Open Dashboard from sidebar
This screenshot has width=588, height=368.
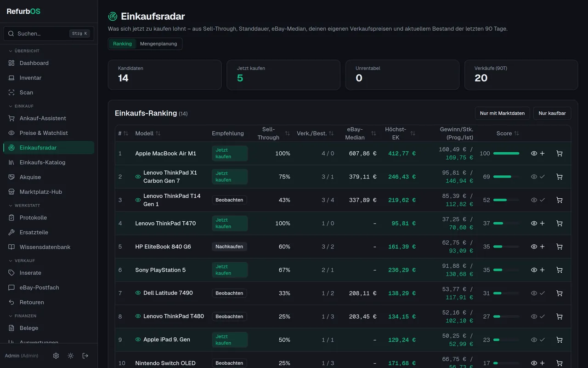49,63
